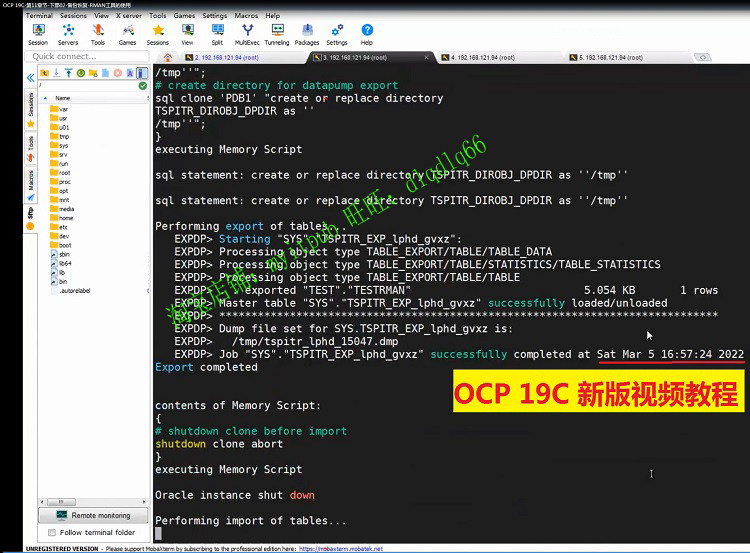Open the View menu
Viewport: 750px width, 553px height.
click(101, 16)
